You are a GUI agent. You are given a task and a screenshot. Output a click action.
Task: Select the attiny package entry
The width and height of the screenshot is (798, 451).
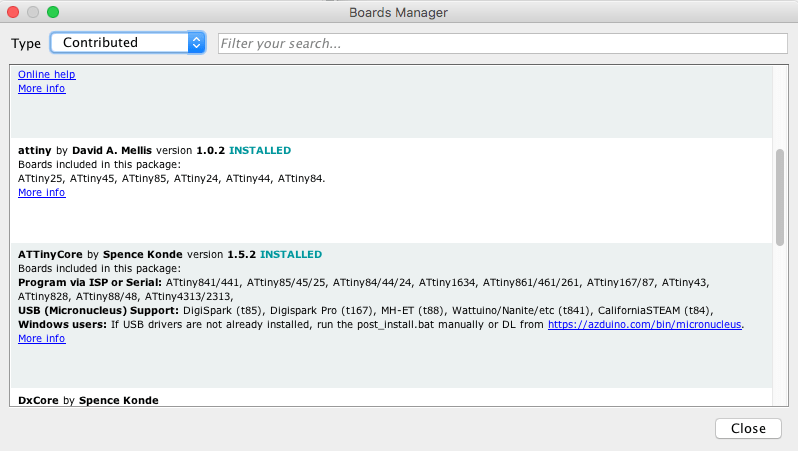pyautogui.click(x=391, y=190)
